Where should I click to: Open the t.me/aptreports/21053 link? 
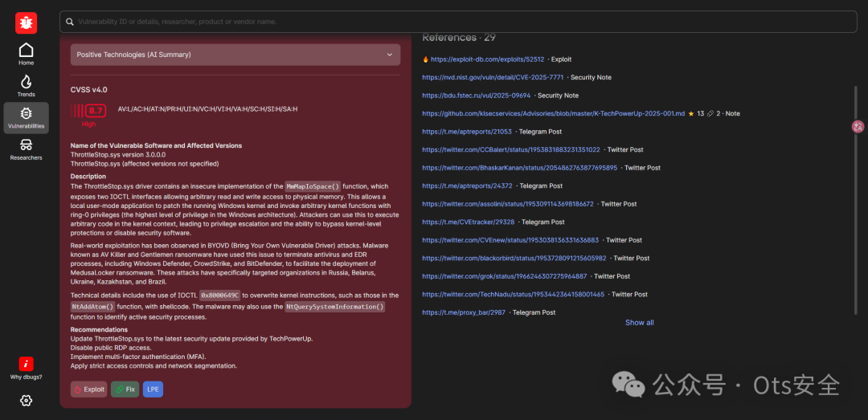click(x=467, y=132)
